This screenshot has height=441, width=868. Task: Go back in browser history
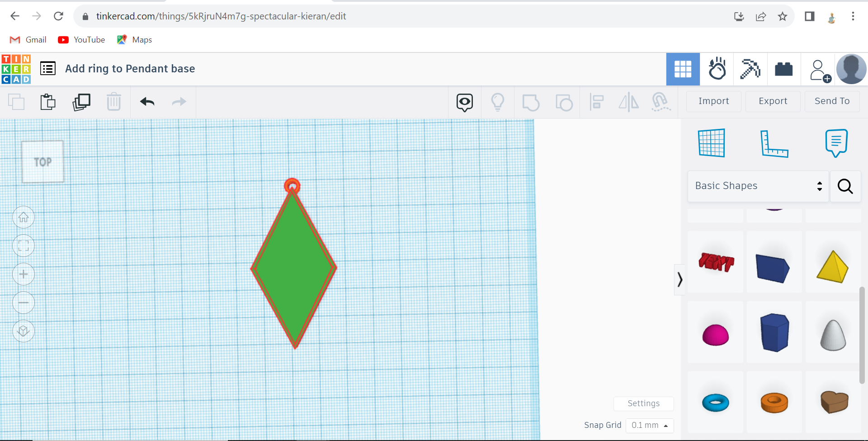[15, 16]
